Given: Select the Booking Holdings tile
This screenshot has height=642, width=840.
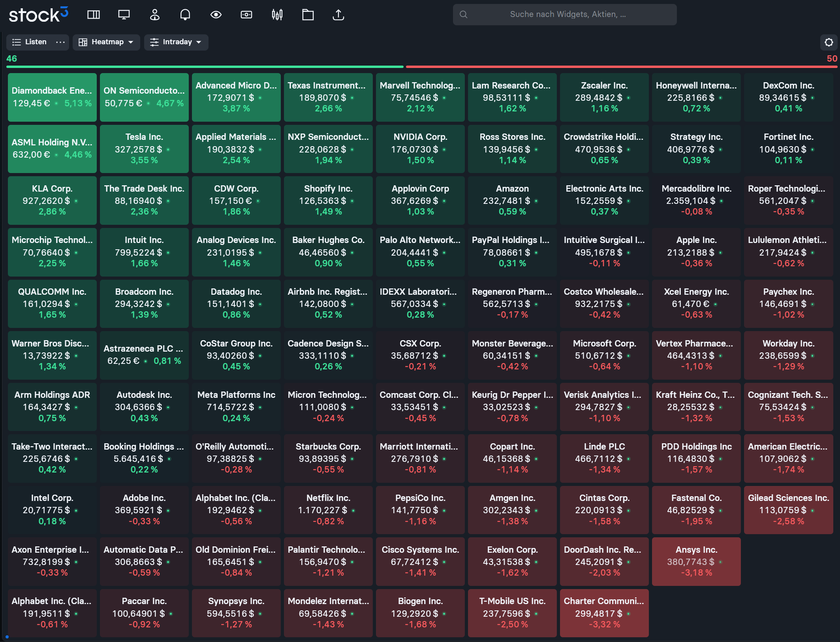Looking at the screenshot, I should (144, 458).
